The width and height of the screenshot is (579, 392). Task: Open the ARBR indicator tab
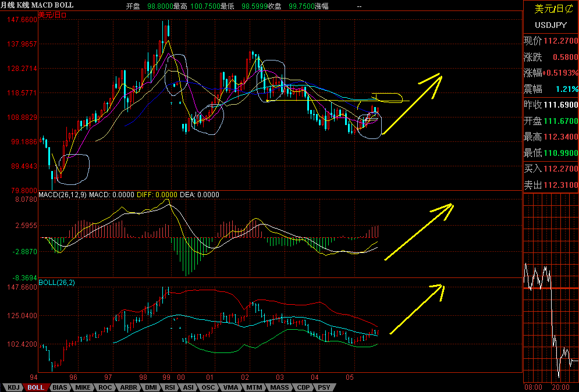[x=129, y=387]
